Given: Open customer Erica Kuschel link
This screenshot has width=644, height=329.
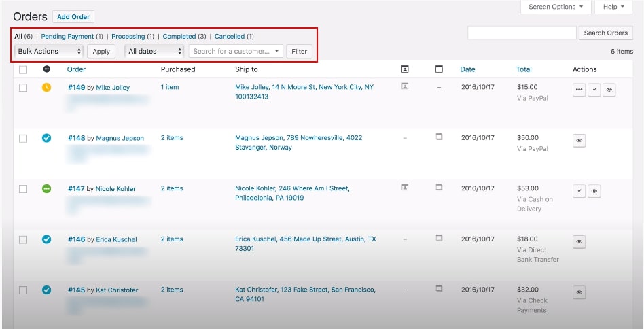Looking at the screenshot, I should click(117, 239).
